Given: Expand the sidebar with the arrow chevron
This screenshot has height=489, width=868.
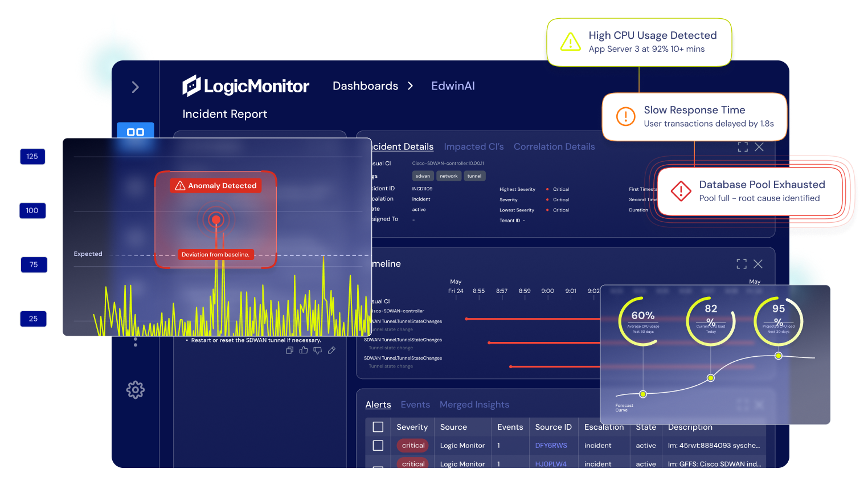Looking at the screenshot, I should click(x=135, y=87).
